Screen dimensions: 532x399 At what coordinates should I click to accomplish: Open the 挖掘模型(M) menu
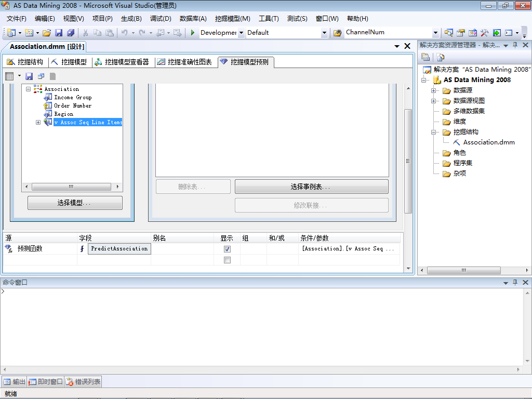[232, 19]
